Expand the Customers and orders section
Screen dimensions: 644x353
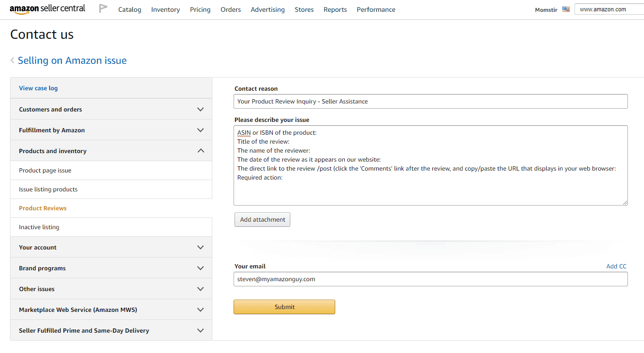111,109
